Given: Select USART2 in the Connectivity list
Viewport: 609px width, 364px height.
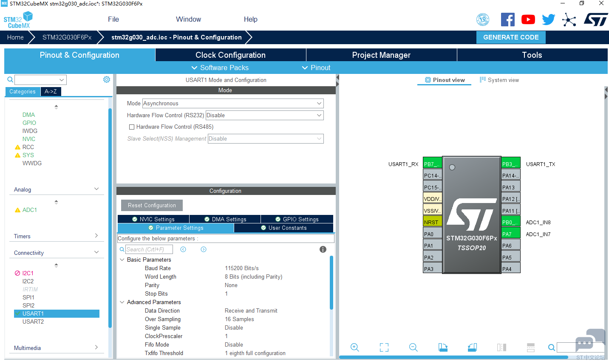Looking at the screenshot, I should point(33,322).
